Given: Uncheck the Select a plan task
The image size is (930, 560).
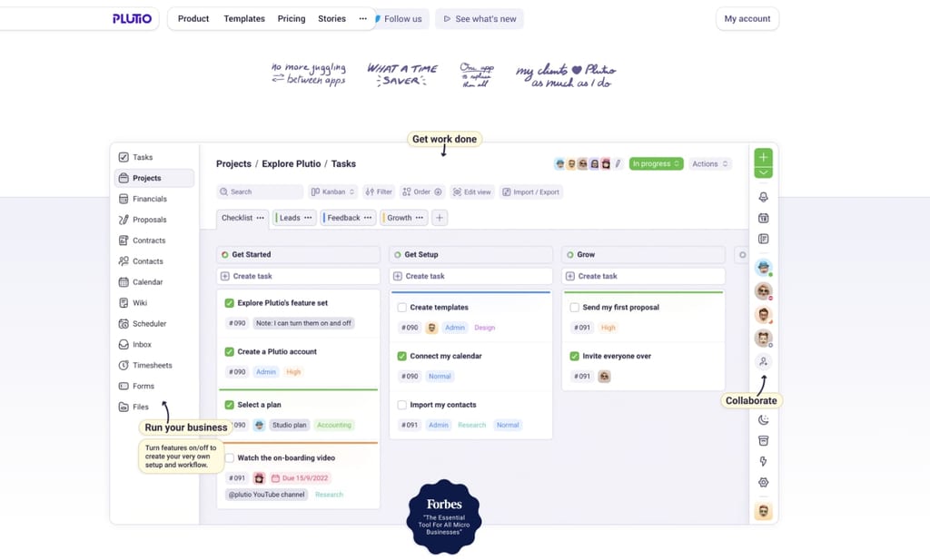Looking at the screenshot, I should coord(230,405).
